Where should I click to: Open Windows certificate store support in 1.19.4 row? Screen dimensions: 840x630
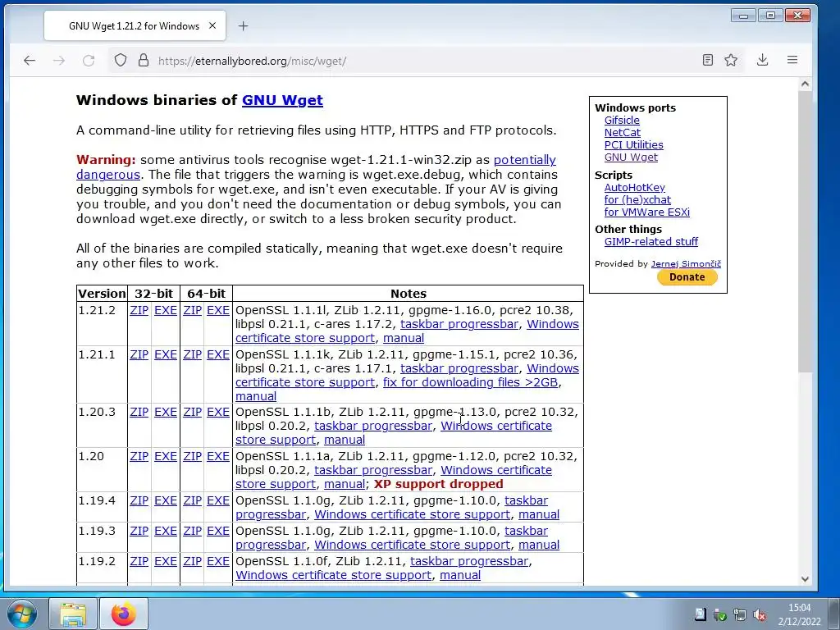coord(412,514)
